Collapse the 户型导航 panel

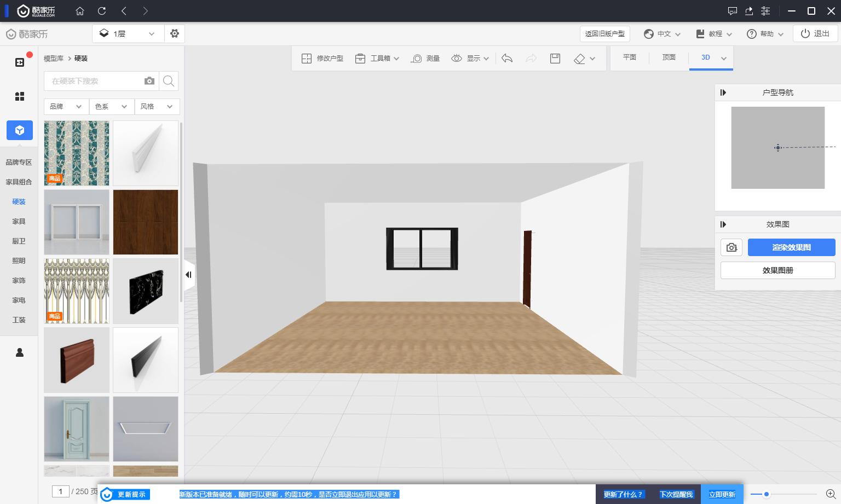(x=723, y=92)
